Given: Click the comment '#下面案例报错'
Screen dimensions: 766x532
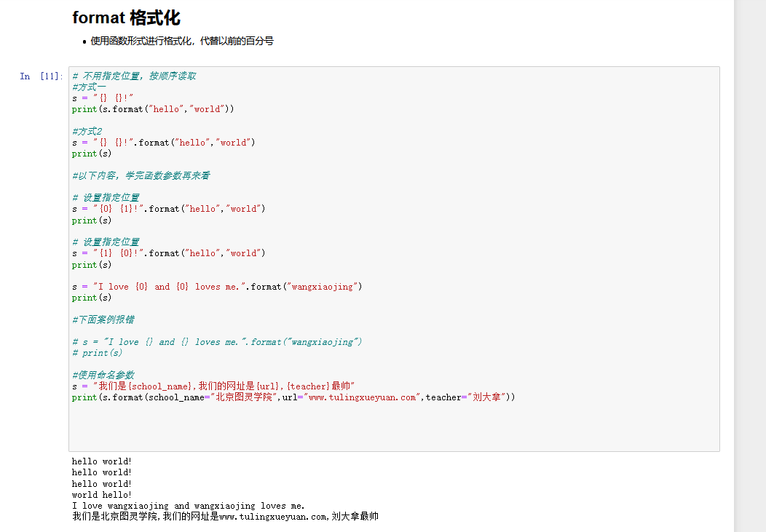Looking at the screenshot, I should coord(103,319).
